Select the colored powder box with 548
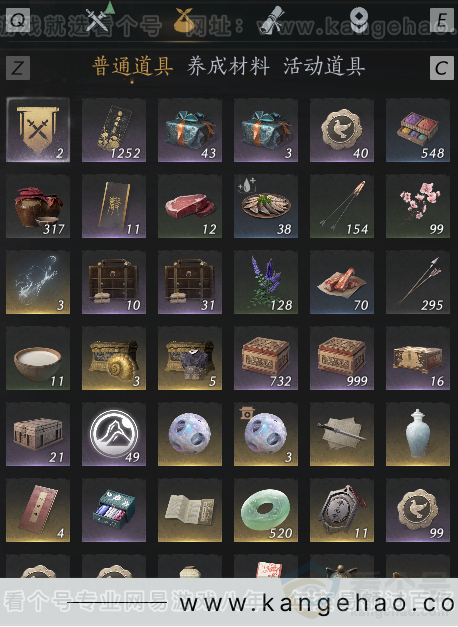Viewport: 458px width, 627px height. (x=418, y=130)
